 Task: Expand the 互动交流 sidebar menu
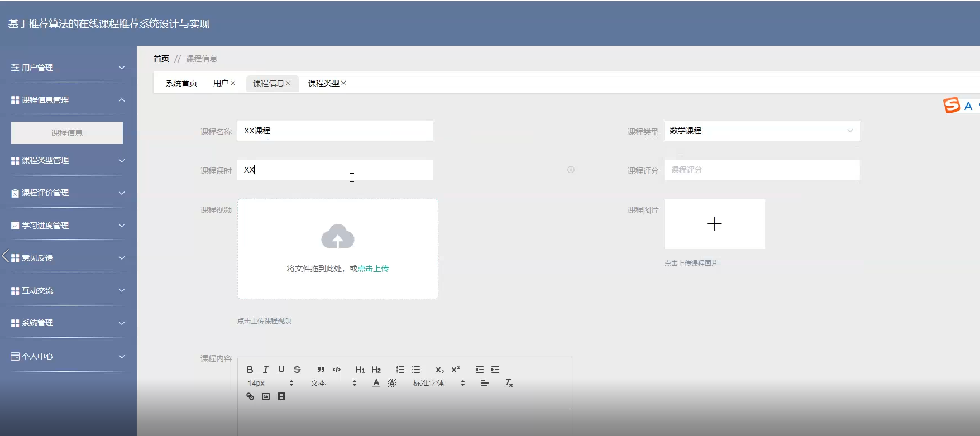[x=67, y=290]
